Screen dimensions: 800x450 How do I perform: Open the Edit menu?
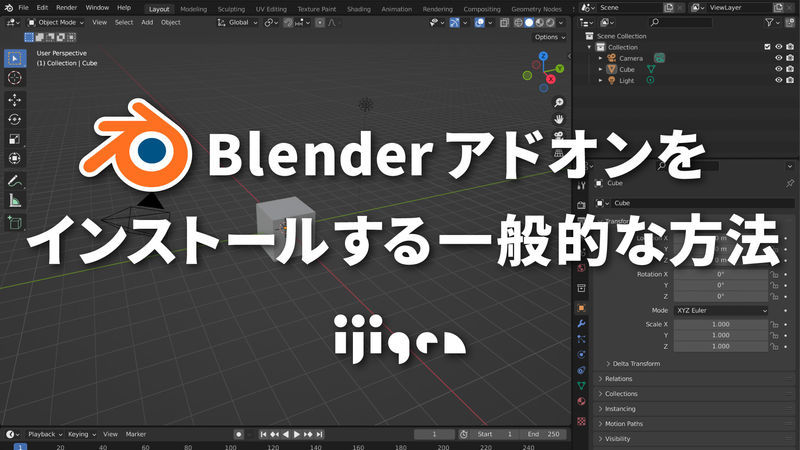click(42, 8)
